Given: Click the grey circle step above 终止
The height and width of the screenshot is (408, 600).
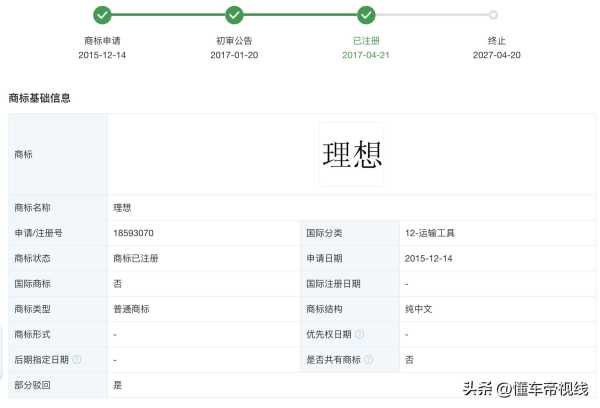Looking at the screenshot, I should [494, 15].
